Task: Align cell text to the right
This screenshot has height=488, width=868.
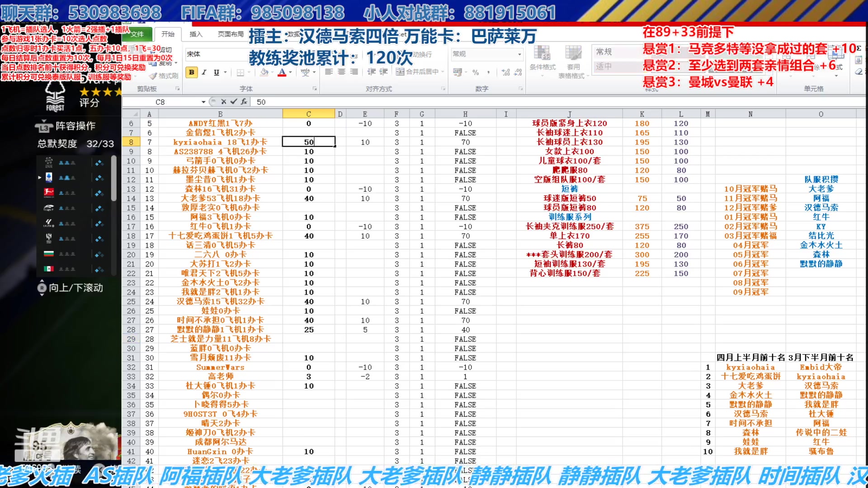Action: point(354,72)
